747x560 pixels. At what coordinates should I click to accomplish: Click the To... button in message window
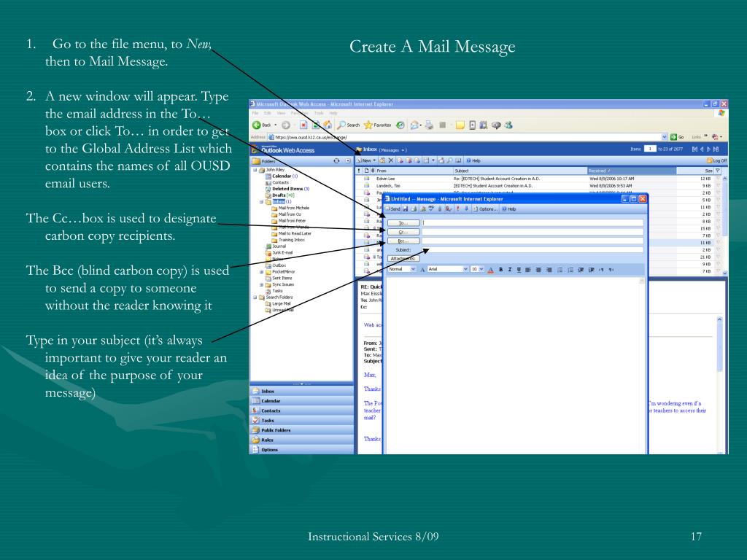pyautogui.click(x=403, y=223)
